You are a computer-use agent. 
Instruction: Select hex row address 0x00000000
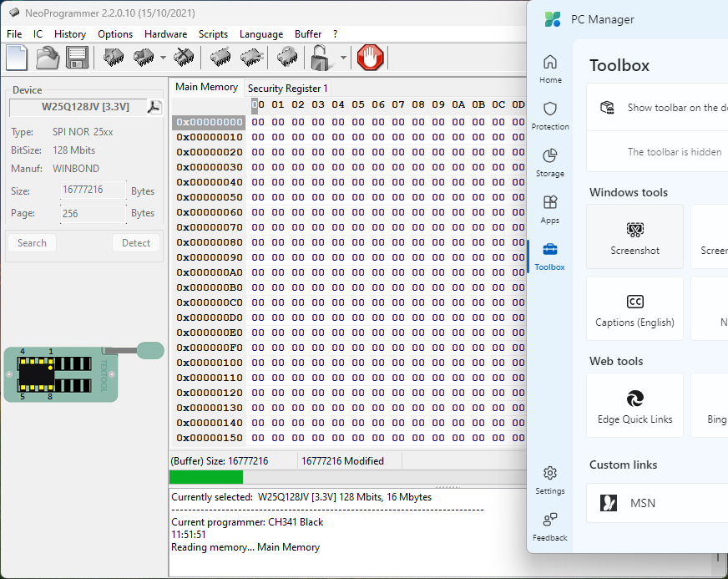click(209, 122)
